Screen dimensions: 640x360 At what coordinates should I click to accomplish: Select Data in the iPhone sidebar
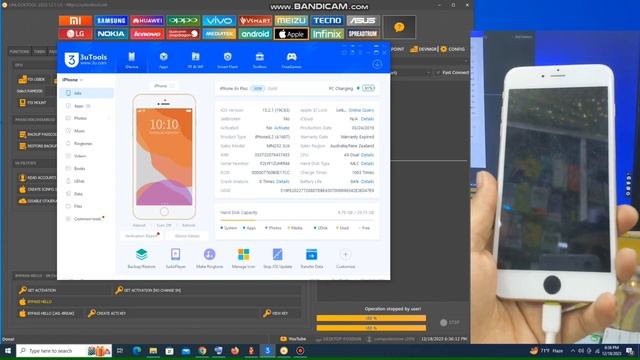[x=86, y=193]
